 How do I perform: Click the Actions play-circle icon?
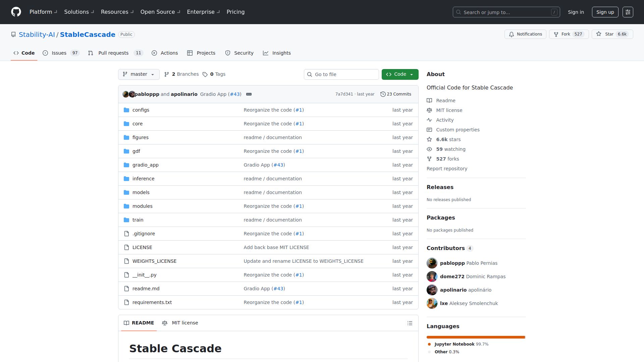pyautogui.click(x=155, y=53)
